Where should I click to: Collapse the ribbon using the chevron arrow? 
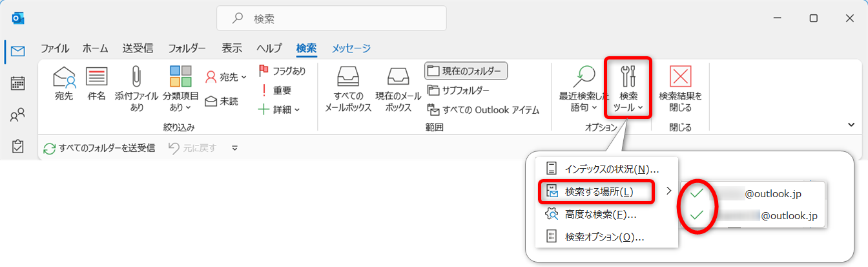click(x=851, y=125)
